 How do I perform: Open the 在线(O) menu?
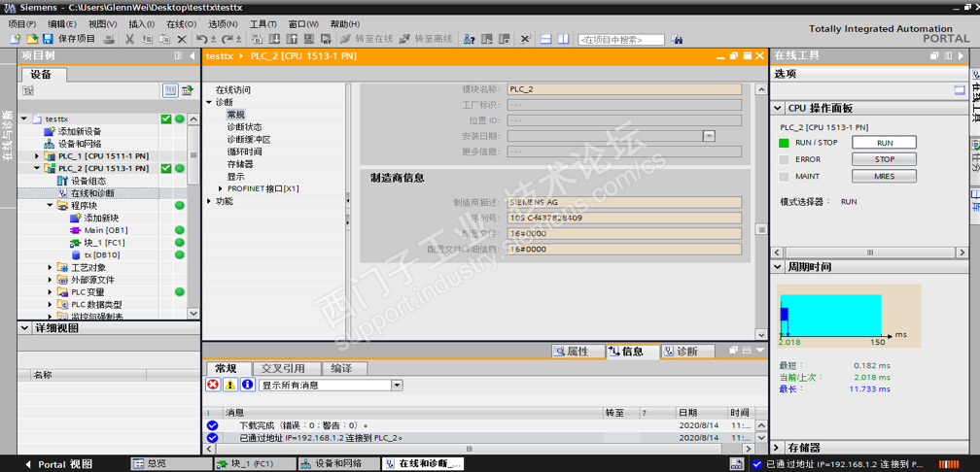tap(181, 24)
